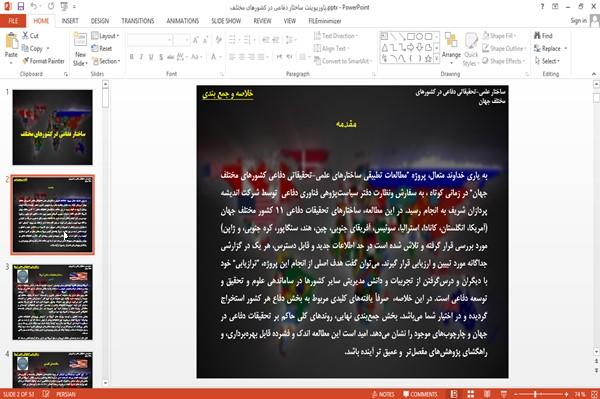Switch to the TRANSITIONS tab
Image resolution: width=600 pixels, height=399 pixels.
click(x=138, y=21)
